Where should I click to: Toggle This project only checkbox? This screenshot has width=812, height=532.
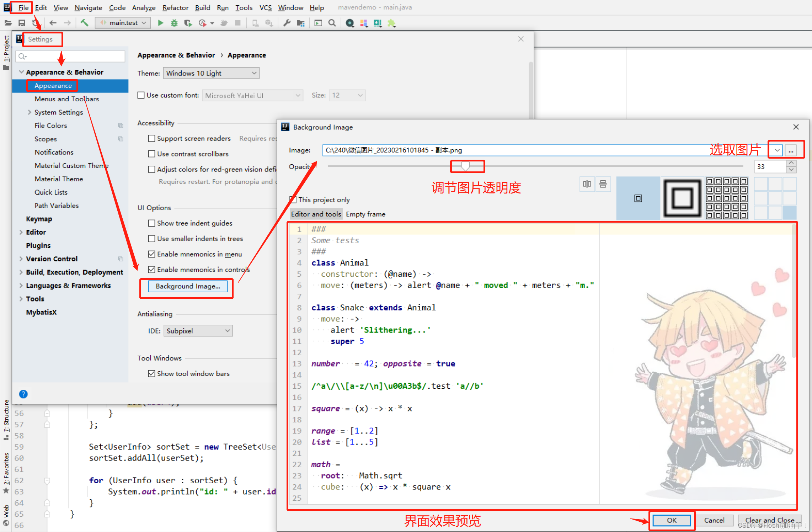click(x=293, y=199)
